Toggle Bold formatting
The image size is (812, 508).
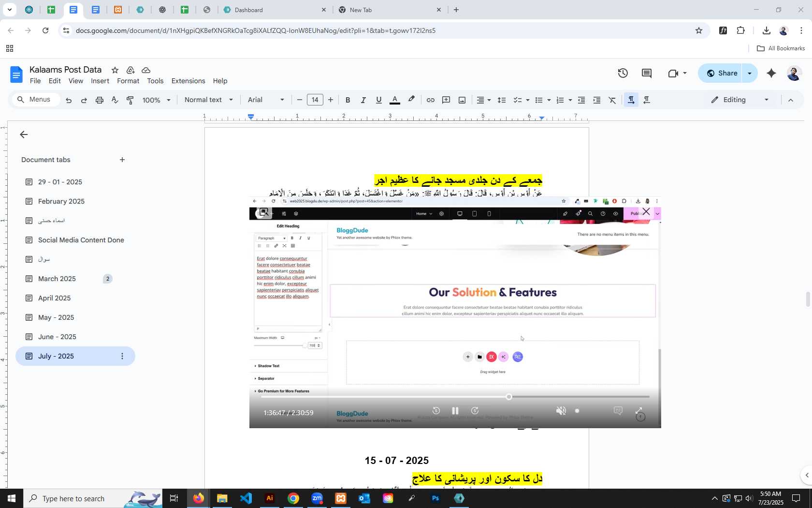[348, 100]
